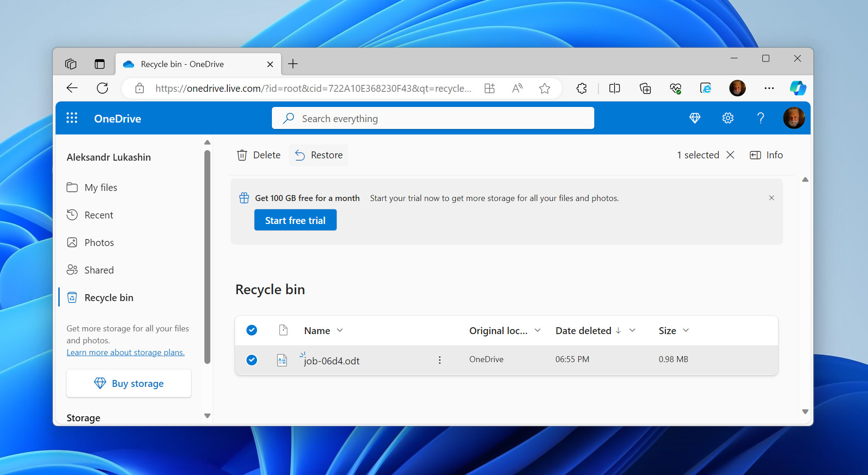Click Start free trial button
This screenshot has width=868, height=475.
click(295, 220)
